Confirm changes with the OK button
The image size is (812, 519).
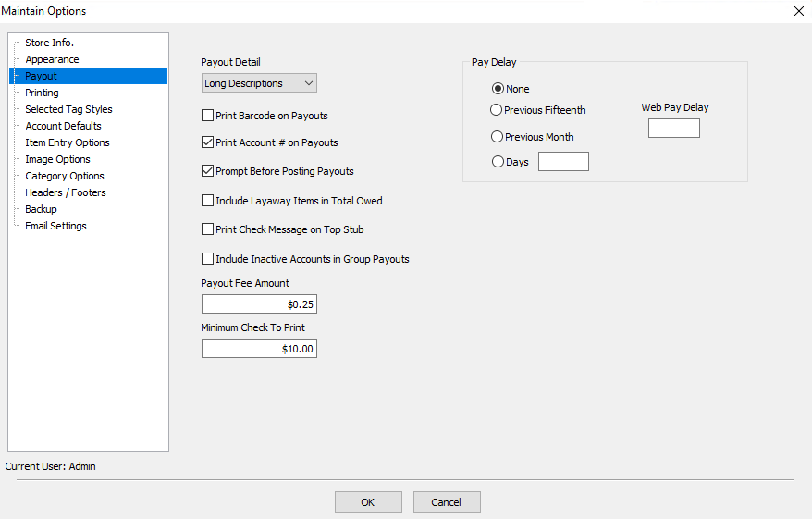click(368, 502)
